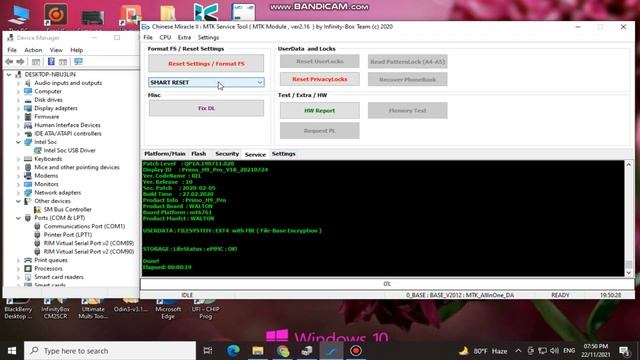Click the Request PL button
The image size is (640, 360).
[320, 131]
